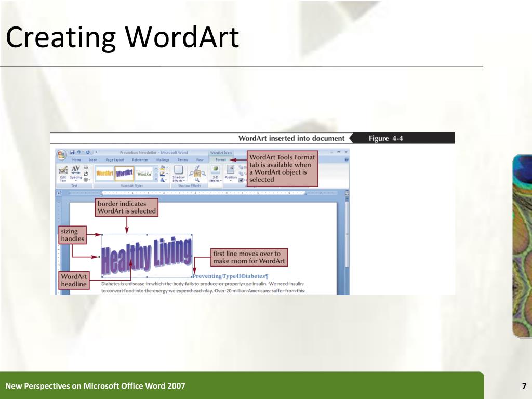Select the Healthy Living WordArt object
The height and width of the screenshot is (399, 532).
click(x=147, y=256)
